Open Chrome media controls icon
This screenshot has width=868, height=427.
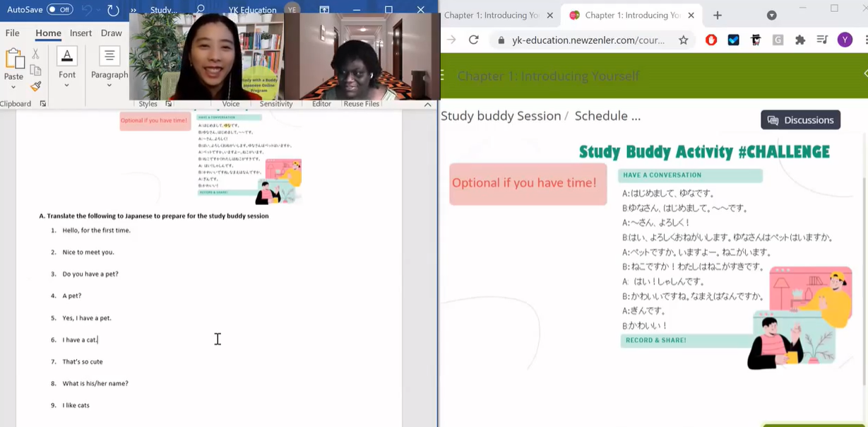click(x=822, y=40)
